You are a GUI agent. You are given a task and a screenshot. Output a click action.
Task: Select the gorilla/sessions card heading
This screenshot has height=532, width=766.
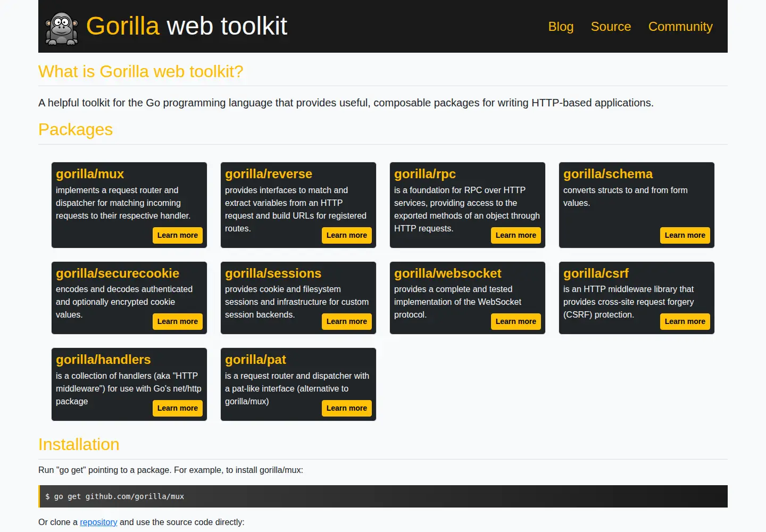click(273, 273)
